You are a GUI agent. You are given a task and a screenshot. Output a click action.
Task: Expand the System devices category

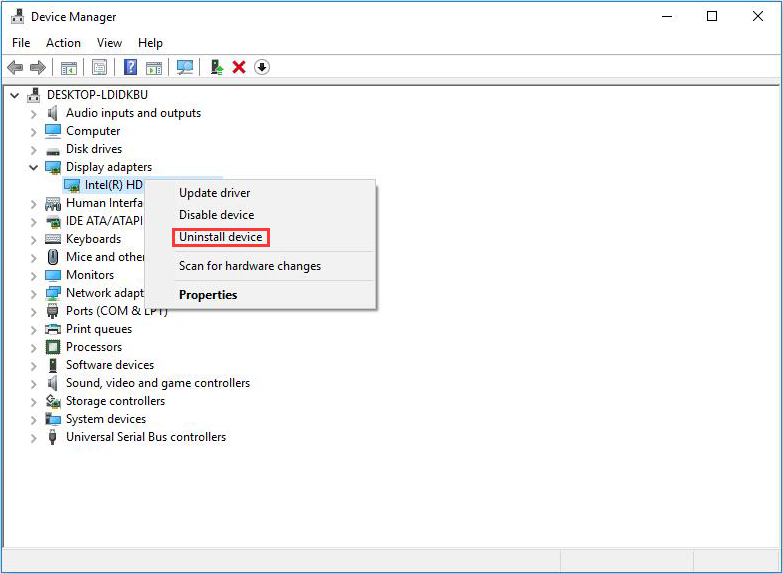pyautogui.click(x=33, y=420)
